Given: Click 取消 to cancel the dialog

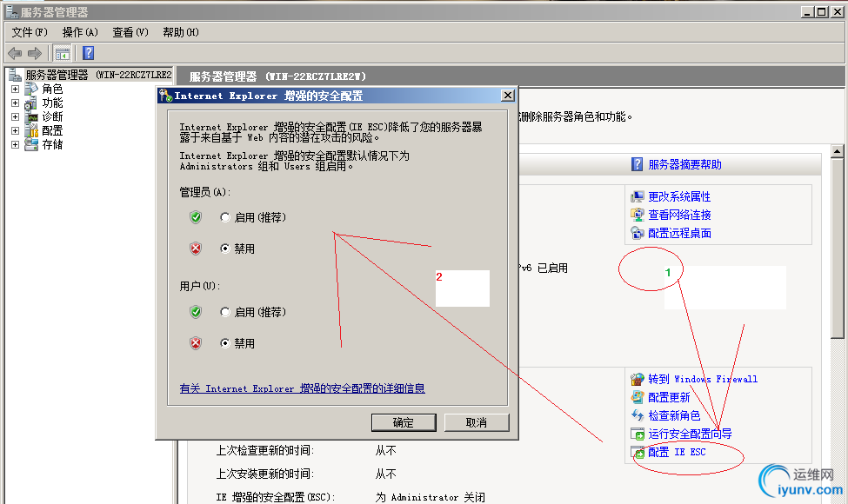Looking at the screenshot, I should [477, 422].
